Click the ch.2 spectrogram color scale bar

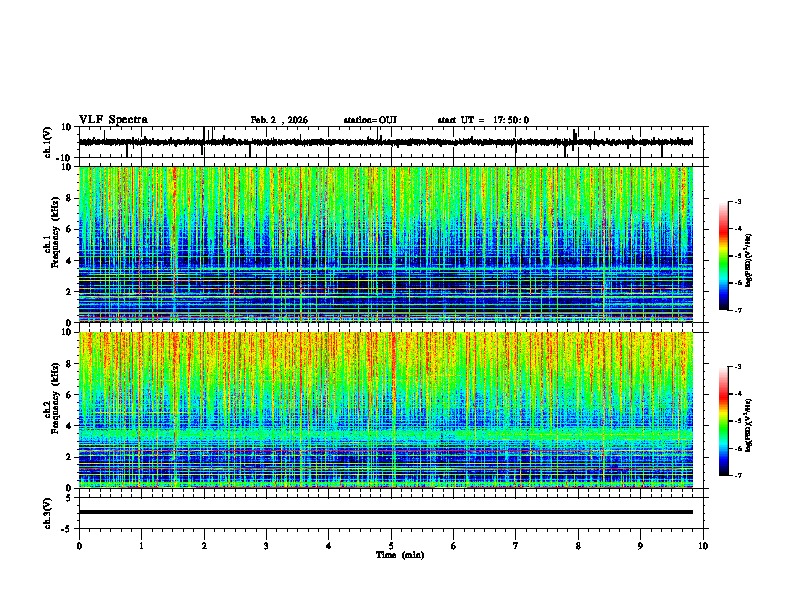point(724,421)
